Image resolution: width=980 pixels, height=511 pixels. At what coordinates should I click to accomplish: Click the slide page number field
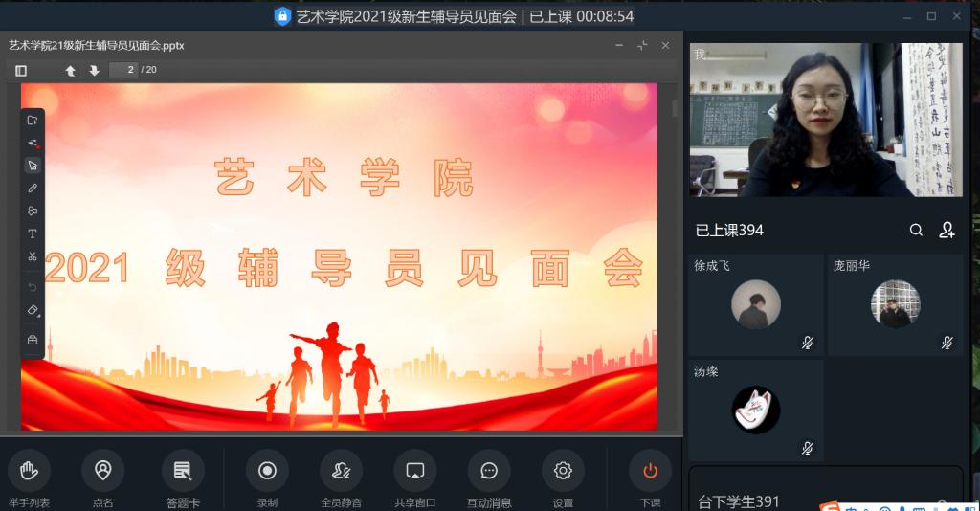coord(123,70)
